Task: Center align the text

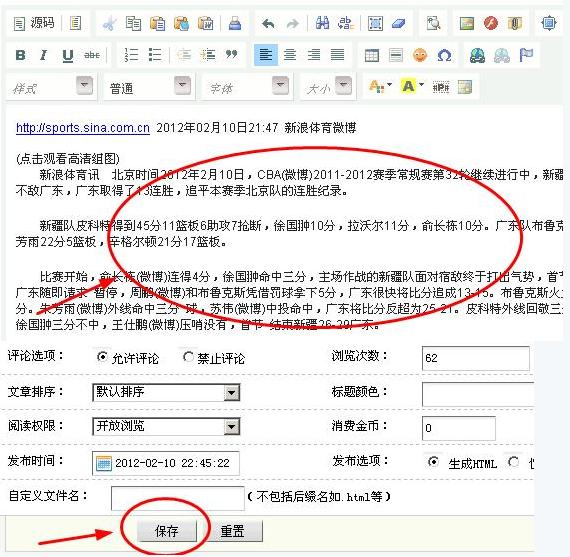Action: [x=290, y=55]
